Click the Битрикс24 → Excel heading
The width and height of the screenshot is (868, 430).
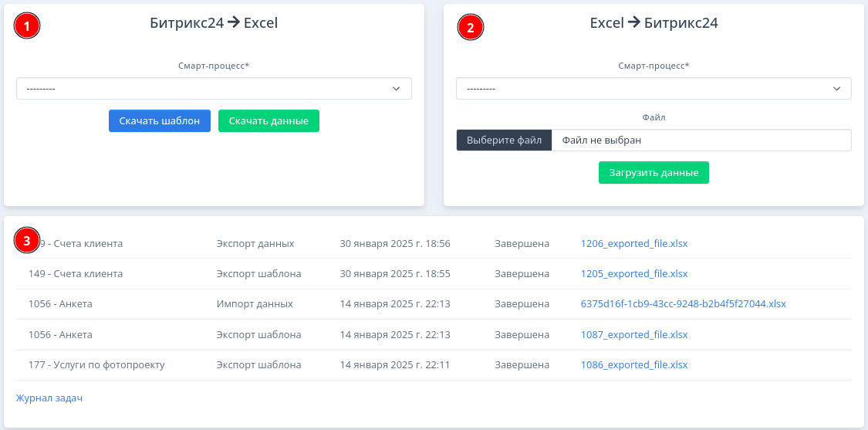click(x=214, y=22)
